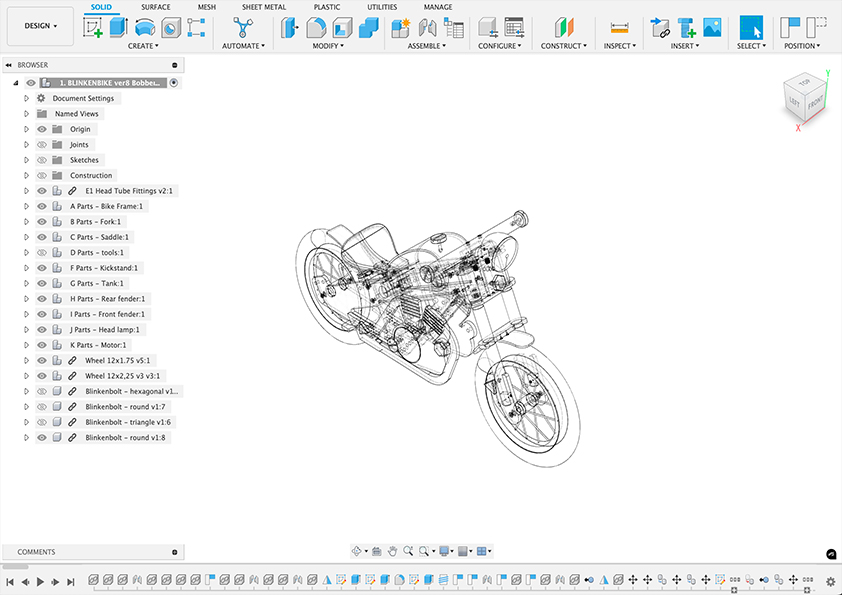Show the Sketches folder
Screen dimensions: 842x595
point(41,160)
